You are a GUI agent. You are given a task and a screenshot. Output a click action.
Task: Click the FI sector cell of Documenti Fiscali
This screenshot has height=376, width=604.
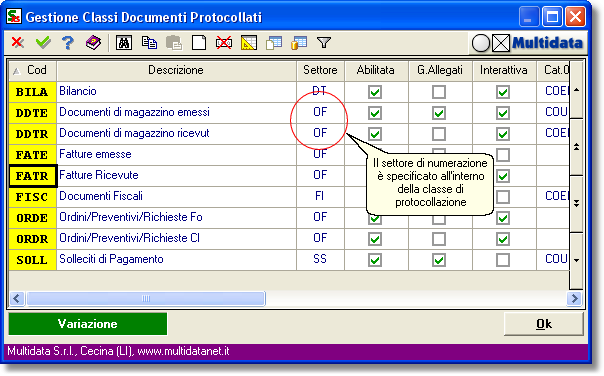pos(320,196)
